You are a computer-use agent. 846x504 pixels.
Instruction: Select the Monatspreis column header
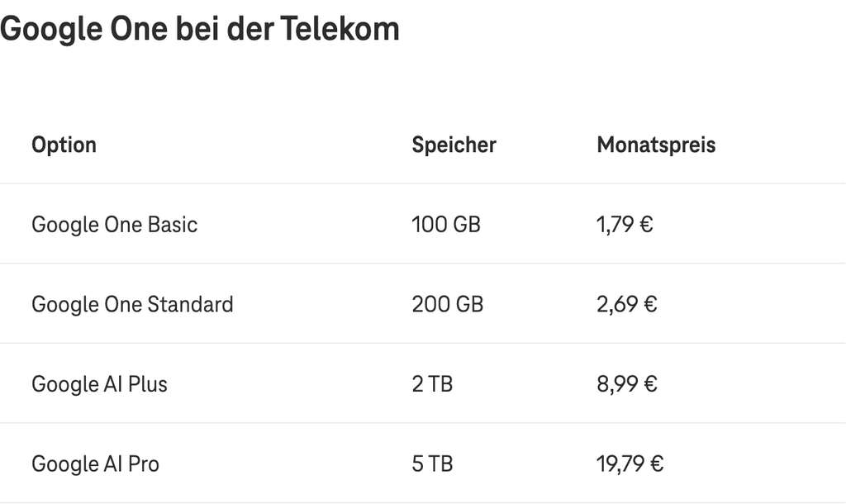[x=656, y=145]
